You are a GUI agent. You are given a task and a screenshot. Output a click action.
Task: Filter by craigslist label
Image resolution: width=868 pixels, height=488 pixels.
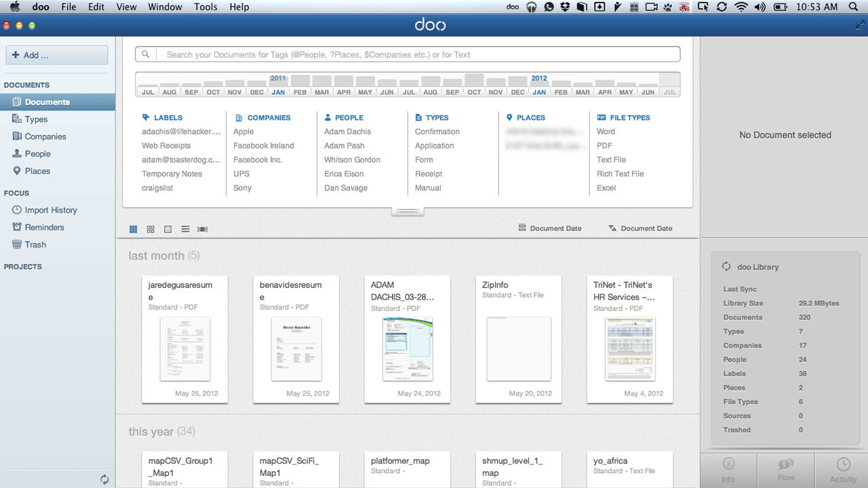point(157,188)
